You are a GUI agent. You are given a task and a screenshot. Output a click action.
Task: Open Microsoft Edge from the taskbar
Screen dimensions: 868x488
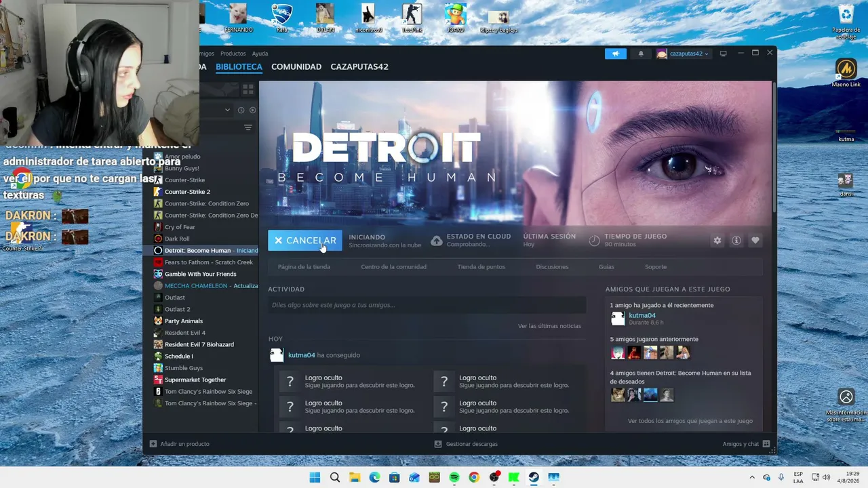[x=374, y=477]
